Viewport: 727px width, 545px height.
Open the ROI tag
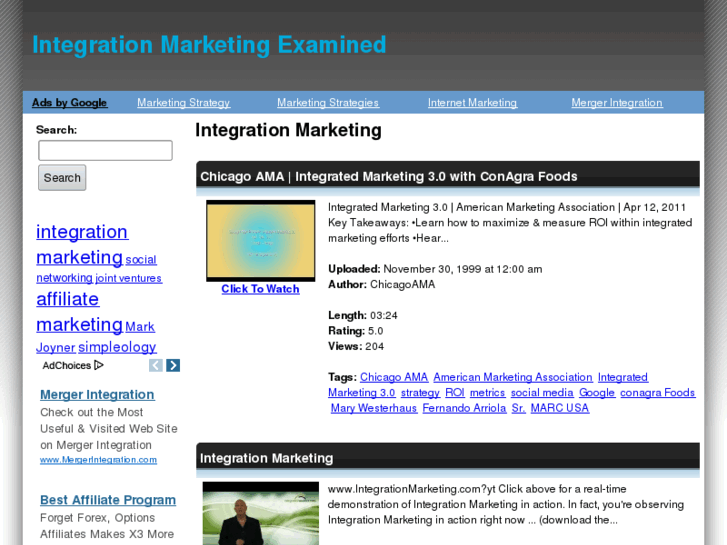tap(455, 393)
